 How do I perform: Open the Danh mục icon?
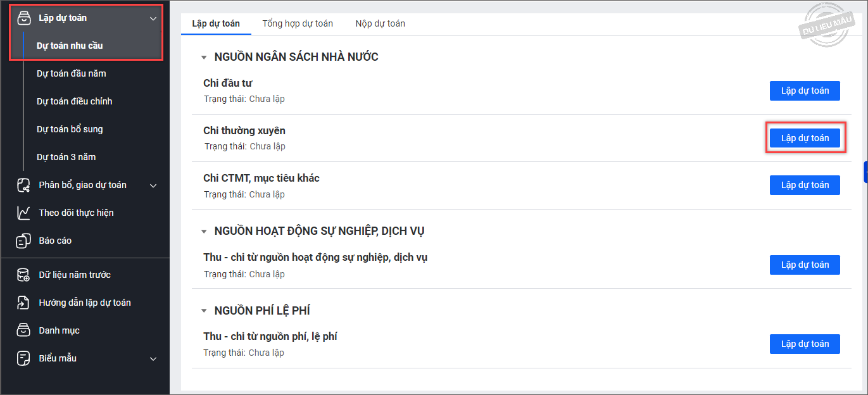23,330
